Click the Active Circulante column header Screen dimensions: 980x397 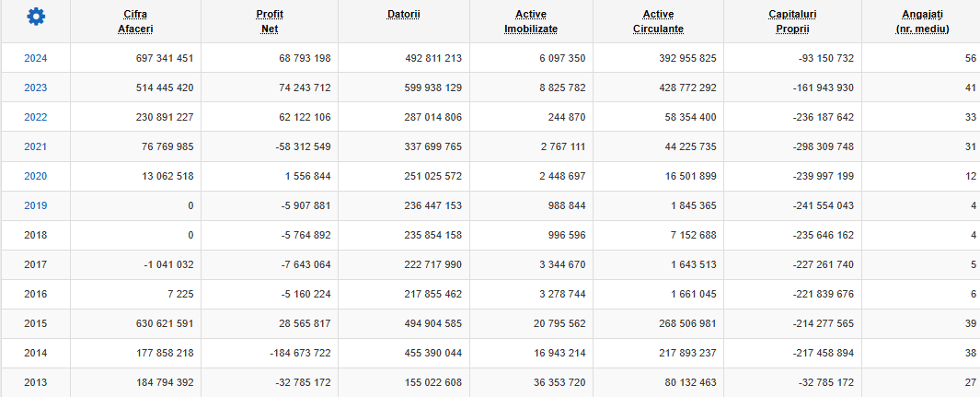coord(658,21)
